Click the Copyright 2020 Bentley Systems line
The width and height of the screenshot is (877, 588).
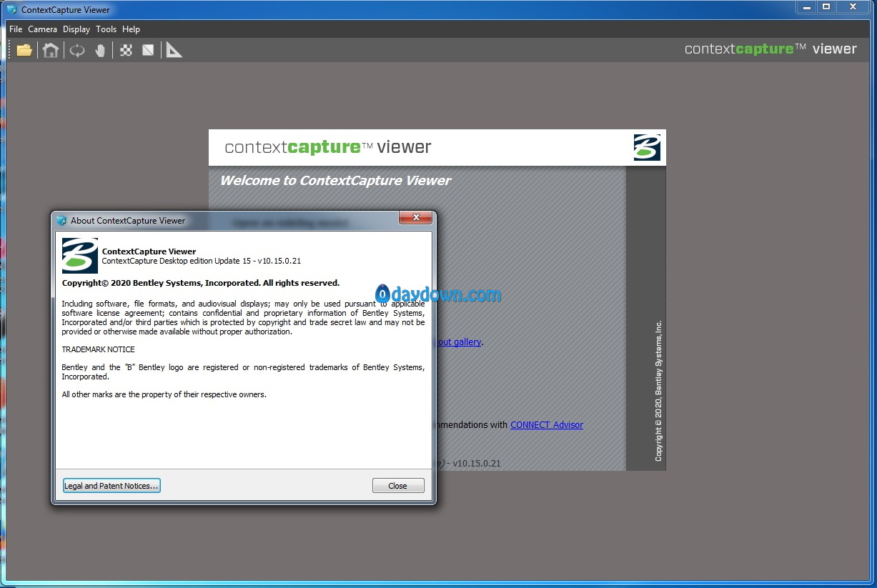201,283
